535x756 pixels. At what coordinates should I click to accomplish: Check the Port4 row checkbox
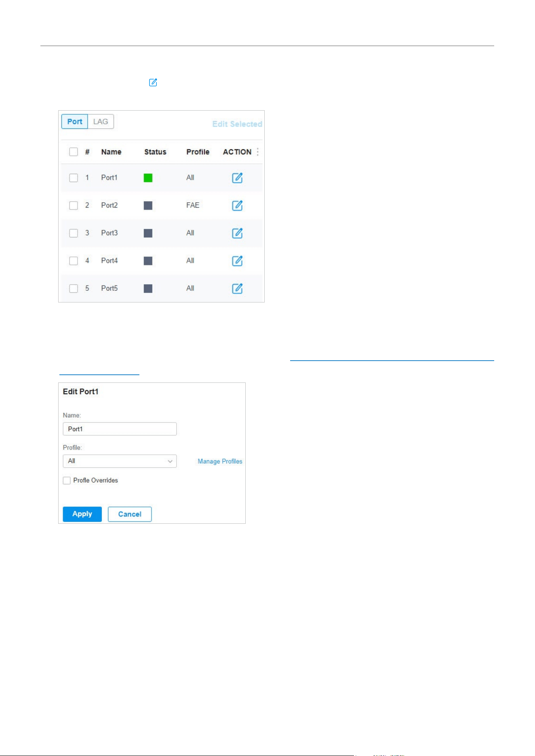point(74,261)
